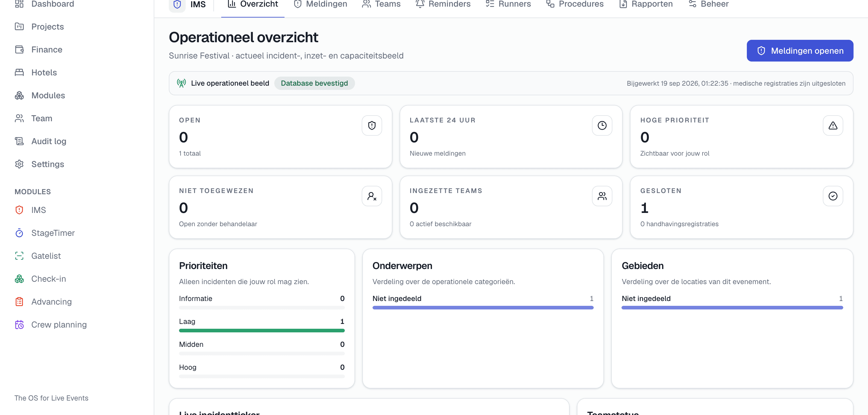
Task: Open the Beheer tab
Action: click(708, 5)
